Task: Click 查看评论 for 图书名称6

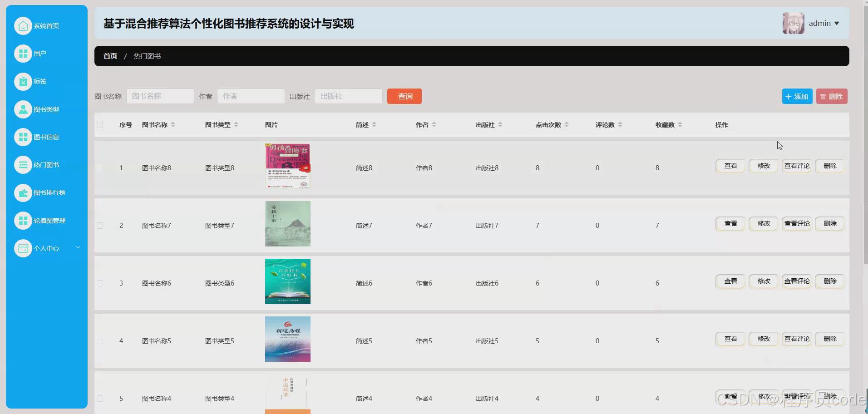Action: click(797, 281)
